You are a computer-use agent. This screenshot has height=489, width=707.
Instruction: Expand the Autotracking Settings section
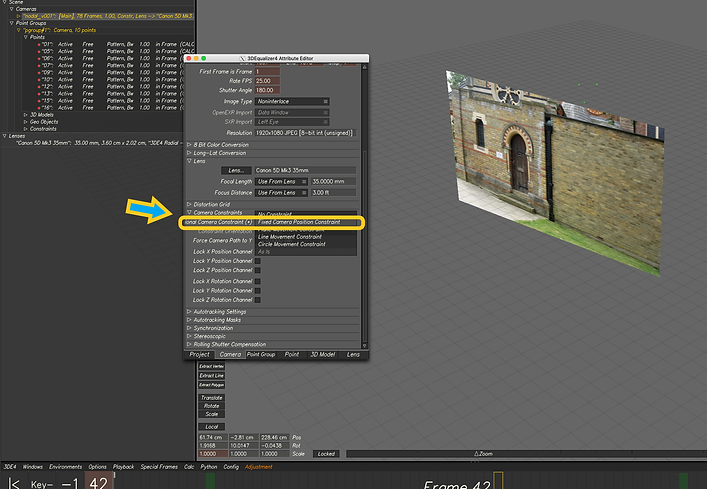(189, 311)
